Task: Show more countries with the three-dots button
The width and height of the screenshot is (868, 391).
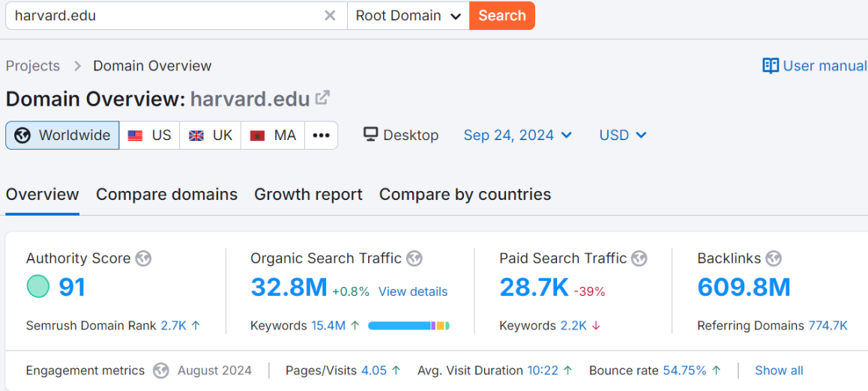Action: pyautogui.click(x=321, y=136)
